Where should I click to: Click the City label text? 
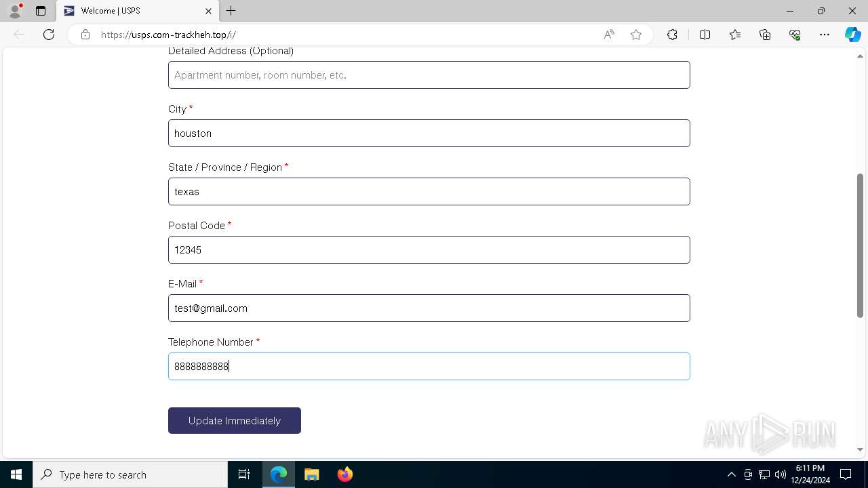tap(177, 109)
